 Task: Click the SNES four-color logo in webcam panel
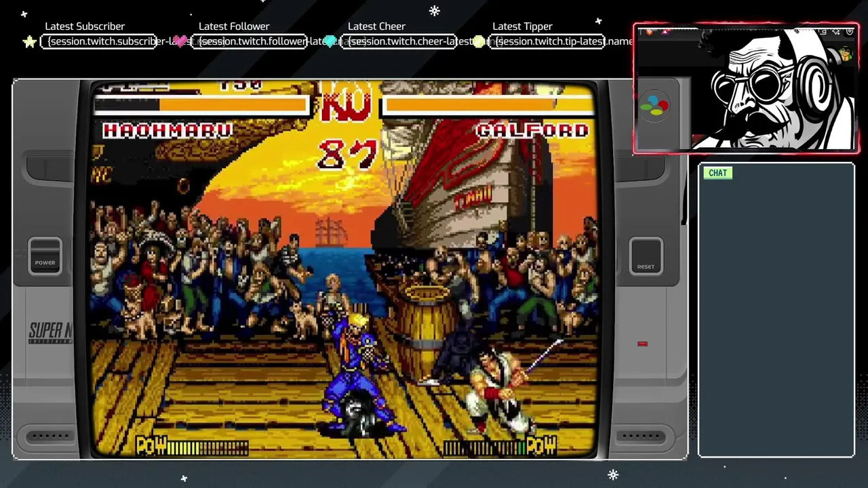click(x=654, y=106)
